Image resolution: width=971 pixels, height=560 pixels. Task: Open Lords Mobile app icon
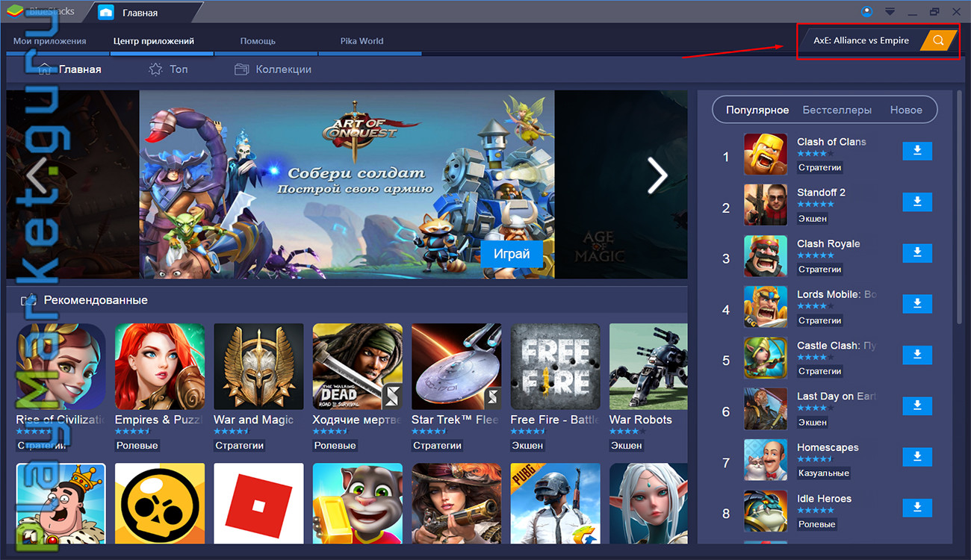click(x=766, y=307)
